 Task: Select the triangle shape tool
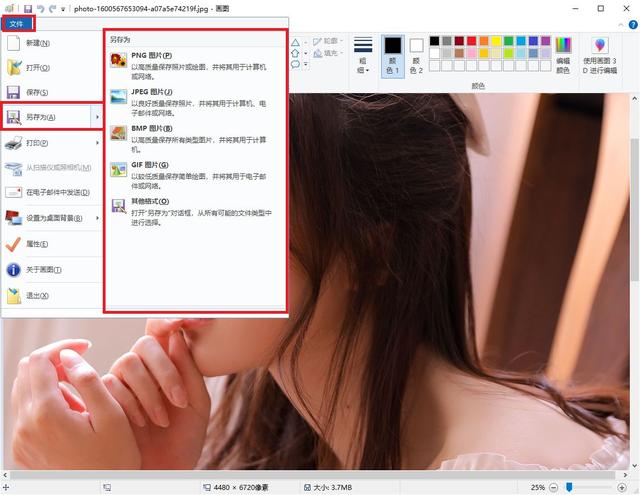coord(295,42)
